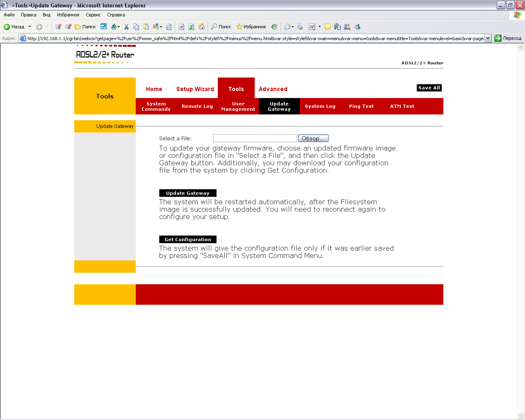Open the Back button history dropdown arrow
Image resolution: width=525 pixels, height=420 pixels.
30,27
